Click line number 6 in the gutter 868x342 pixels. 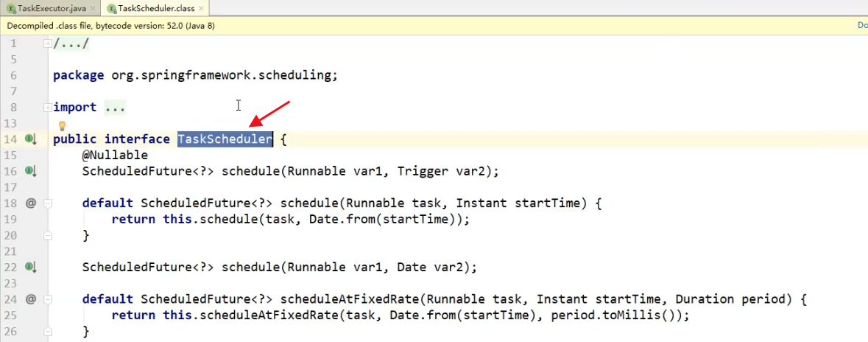point(13,75)
